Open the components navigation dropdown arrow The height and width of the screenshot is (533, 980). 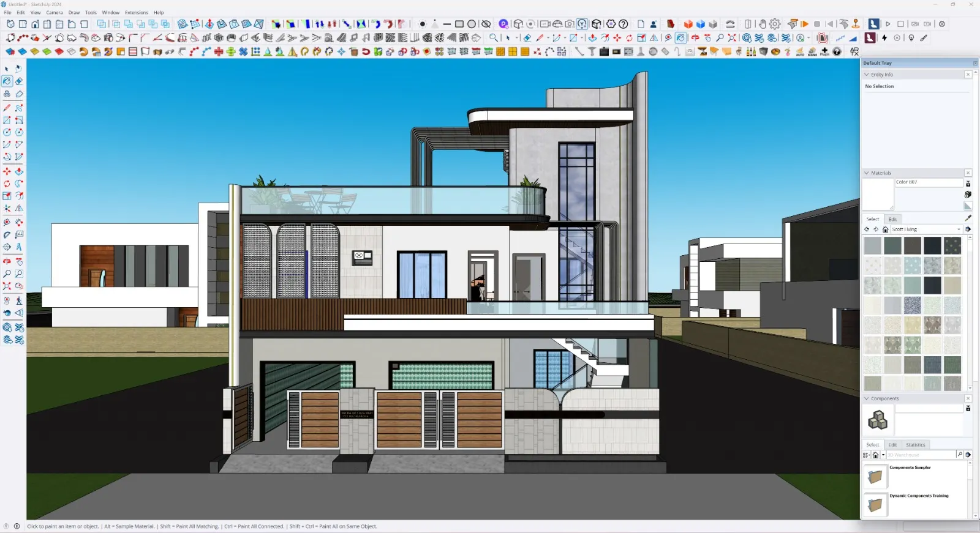[x=883, y=455]
